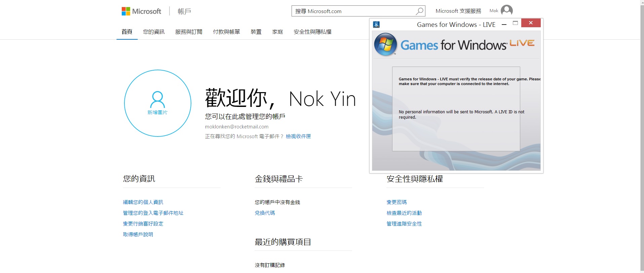The image size is (644, 273).
Task: Open the 安全性與隱私權 tab
Action: (x=312, y=32)
